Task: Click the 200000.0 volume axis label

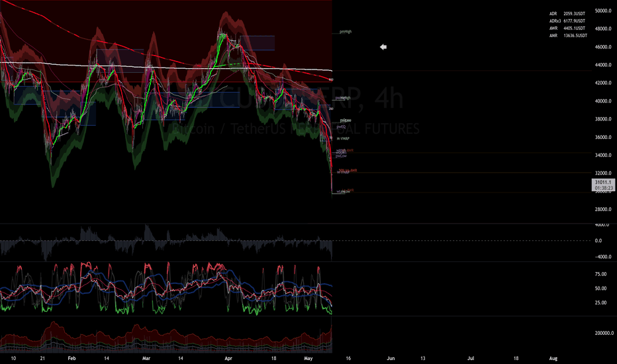Action: (x=604, y=334)
